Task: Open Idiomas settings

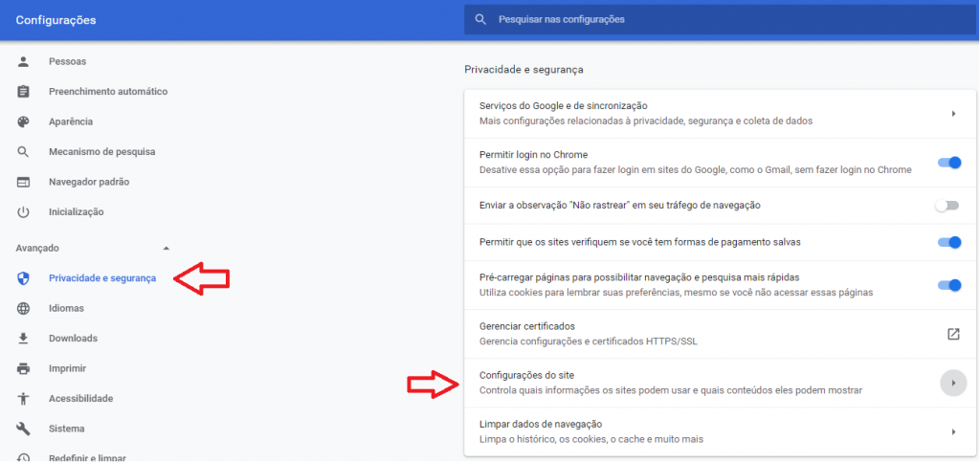Action: click(x=66, y=308)
